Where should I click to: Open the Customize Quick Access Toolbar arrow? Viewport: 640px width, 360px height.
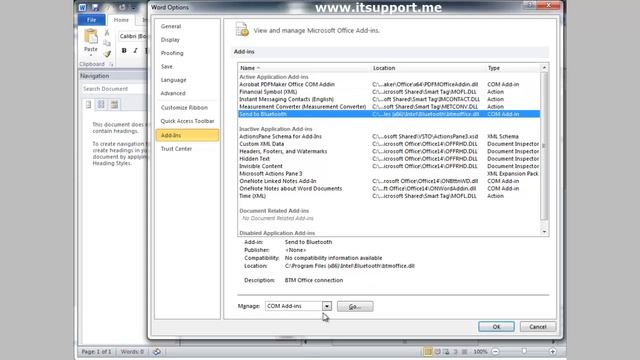pyautogui.click(x=133, y=8)
